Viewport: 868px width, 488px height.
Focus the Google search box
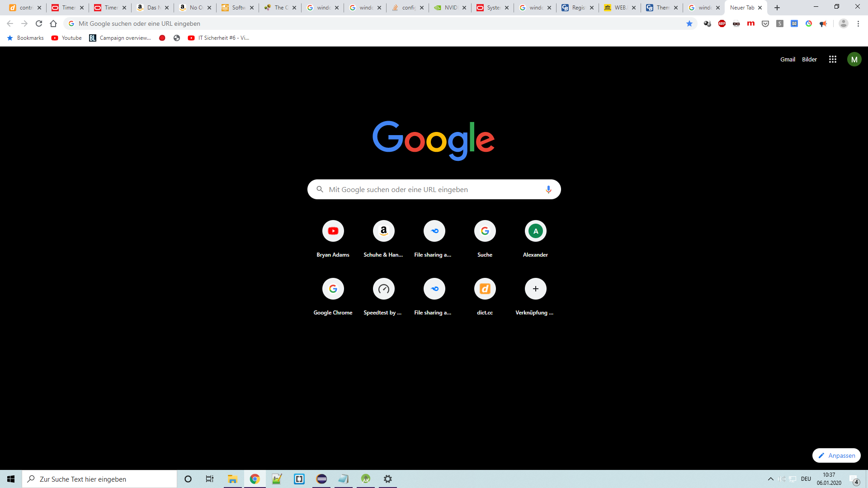pos(434,189)
